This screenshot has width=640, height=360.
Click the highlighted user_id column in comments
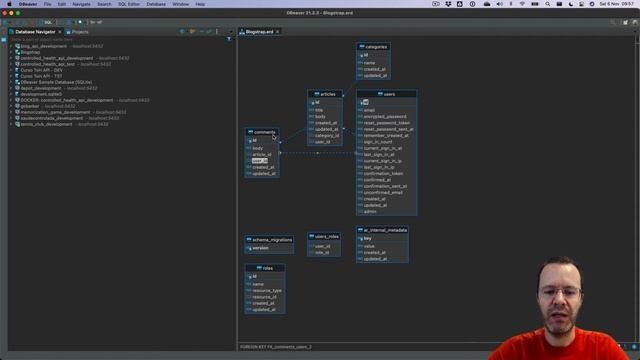click(260, 161)
